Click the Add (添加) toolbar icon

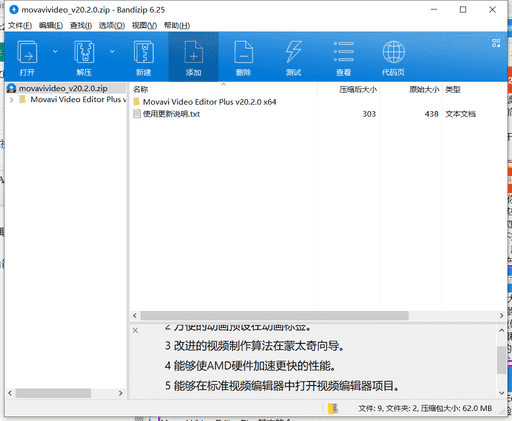194,52
